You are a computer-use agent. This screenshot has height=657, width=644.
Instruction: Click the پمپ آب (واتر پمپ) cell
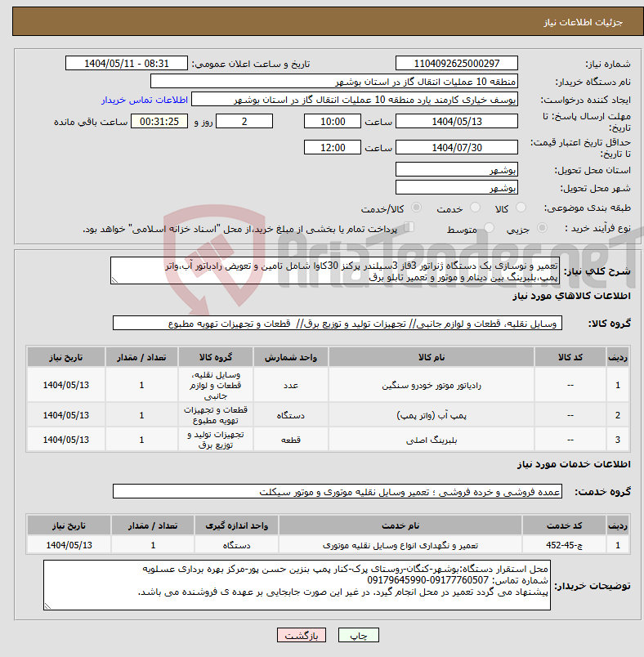(x=432, y=415)
